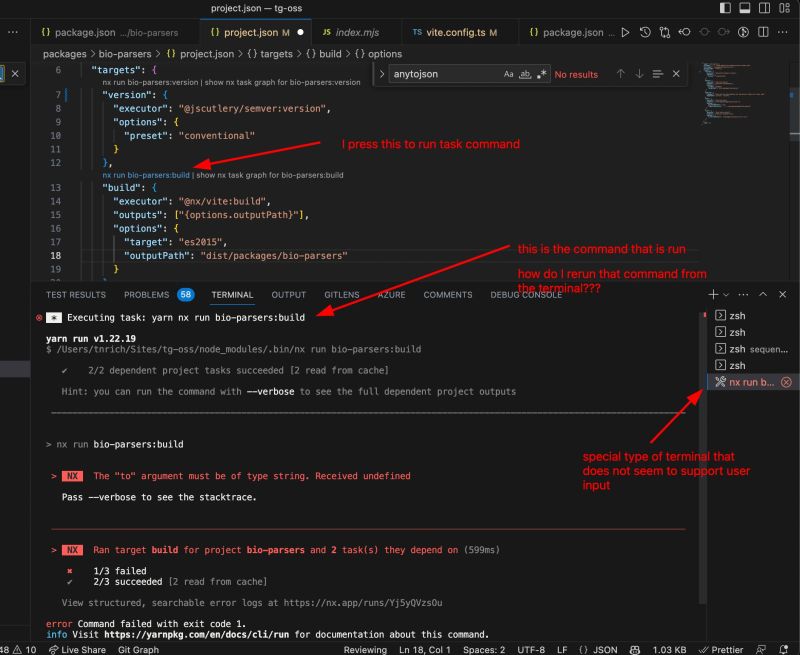
Task: Open the more actions ellipsis in the editor toolbar
Action: (783, 31)
